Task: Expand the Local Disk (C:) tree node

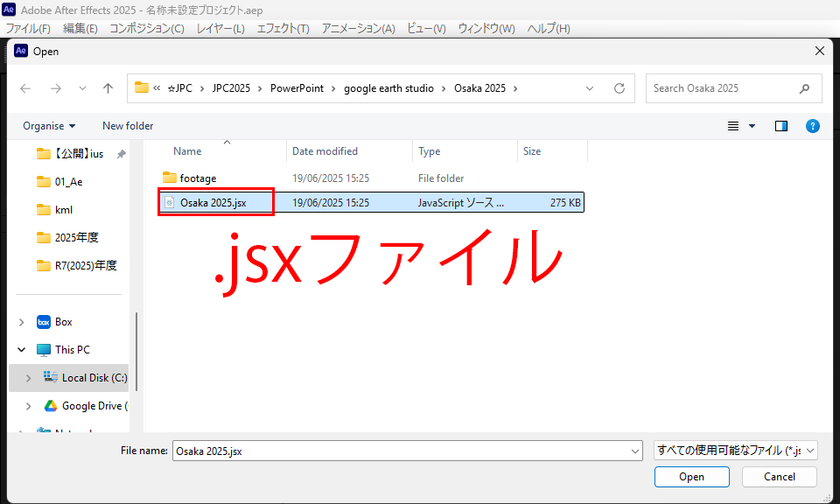Action: point(29,378)
